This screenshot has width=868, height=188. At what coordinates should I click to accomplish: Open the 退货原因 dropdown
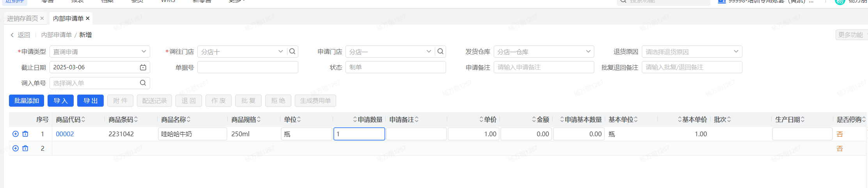736,51
